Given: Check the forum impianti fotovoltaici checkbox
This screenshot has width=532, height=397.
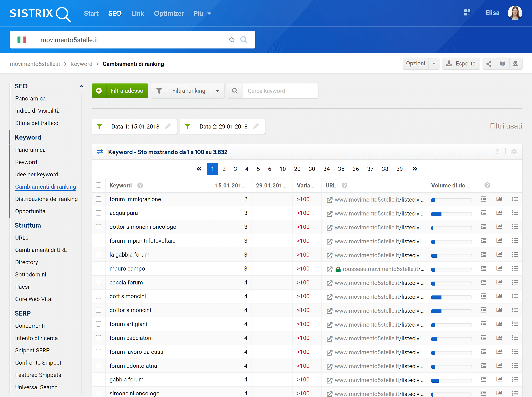Looking at the screenshot, I should pos(98,241).
